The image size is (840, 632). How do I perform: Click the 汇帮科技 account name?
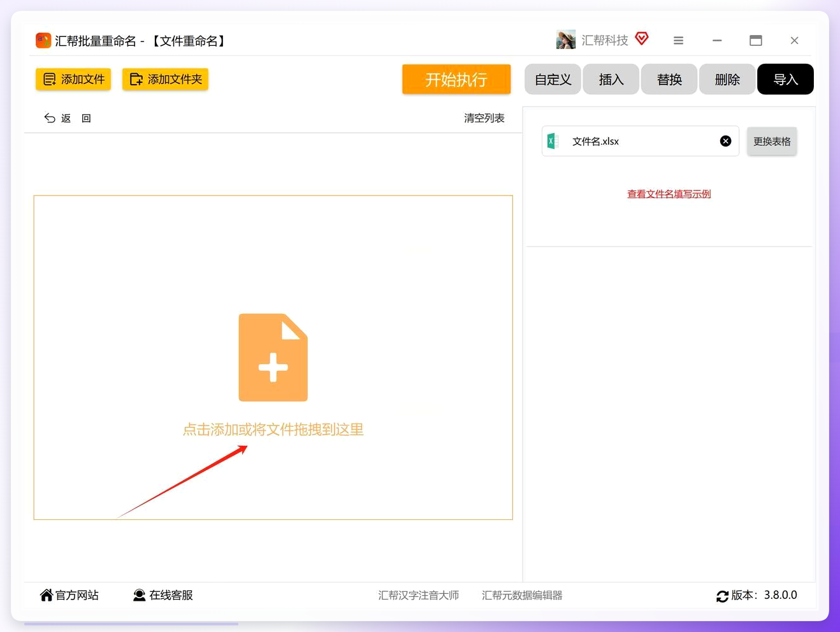coord(605,41)
